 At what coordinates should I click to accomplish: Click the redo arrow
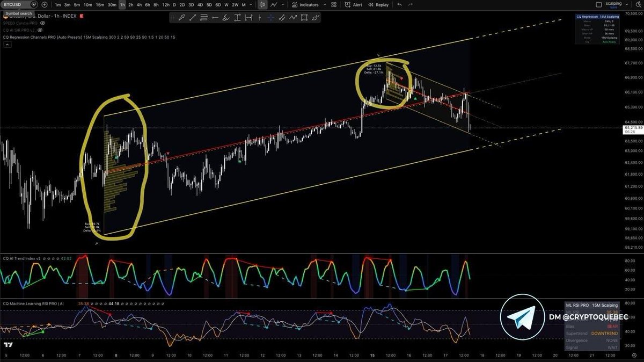point(412,5)
